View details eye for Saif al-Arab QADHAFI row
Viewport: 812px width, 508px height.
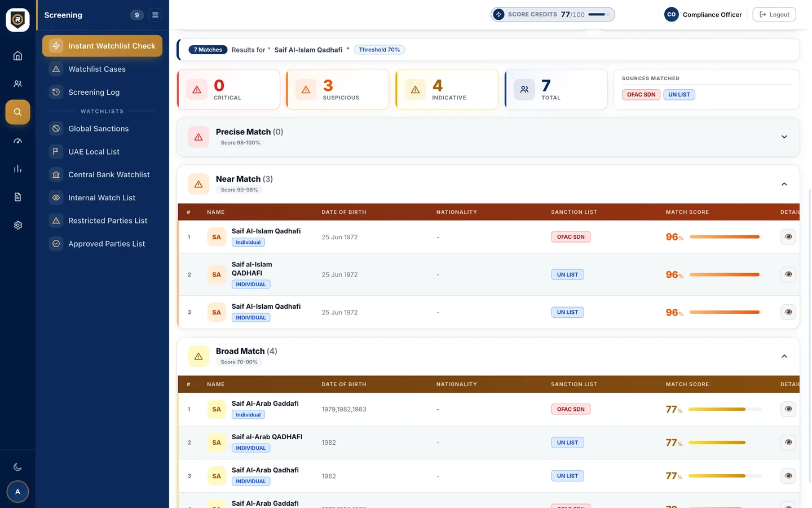[788, 443]
